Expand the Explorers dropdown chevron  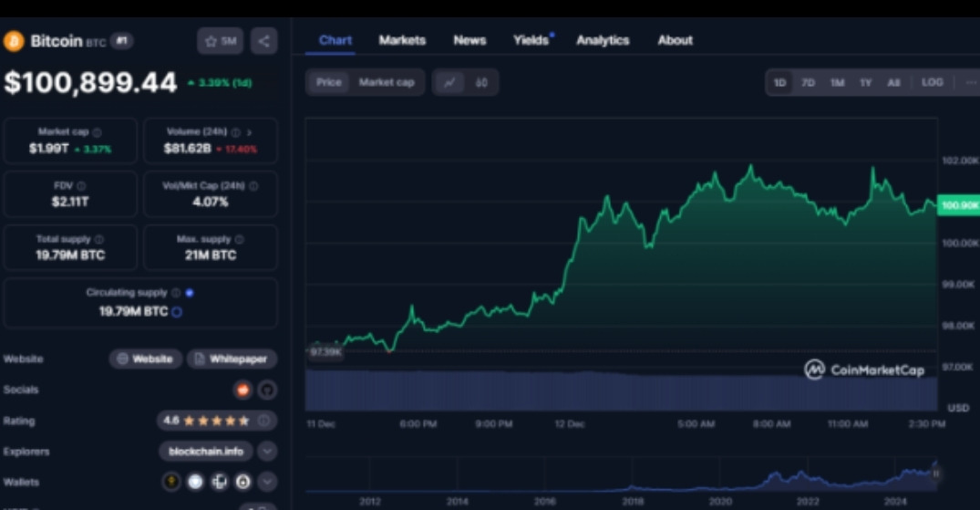pos(267,451)
